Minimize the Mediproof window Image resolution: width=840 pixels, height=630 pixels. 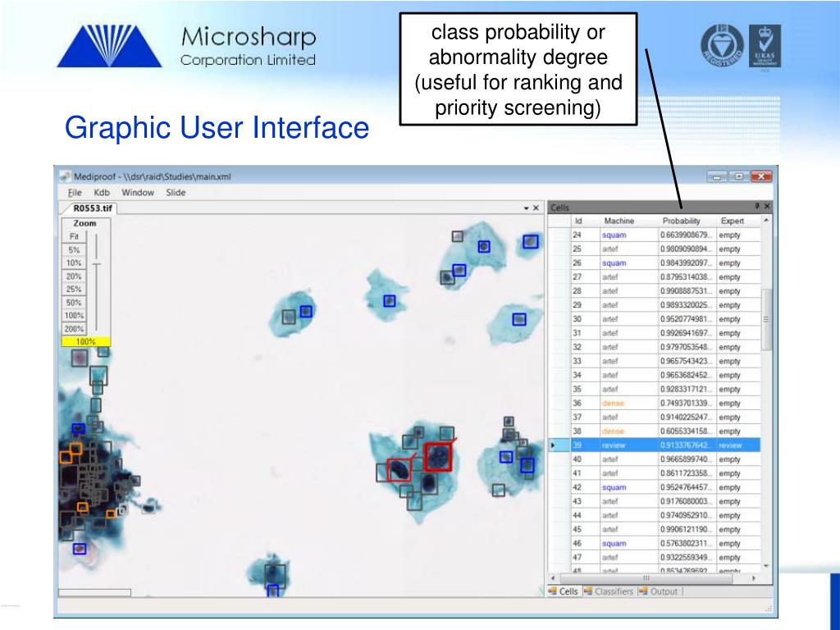718,176
